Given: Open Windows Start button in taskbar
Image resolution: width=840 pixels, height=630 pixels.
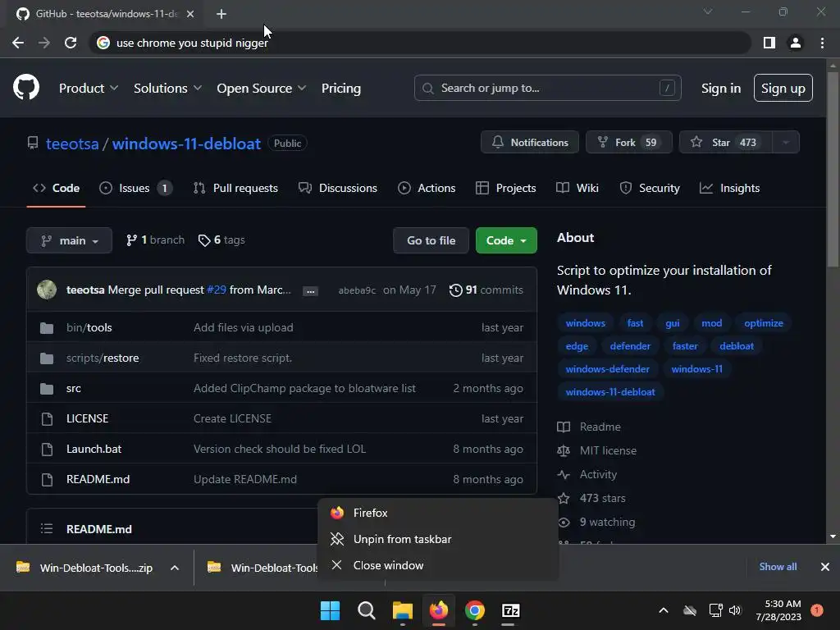Looking at the screenshot, I should point(330,610).
